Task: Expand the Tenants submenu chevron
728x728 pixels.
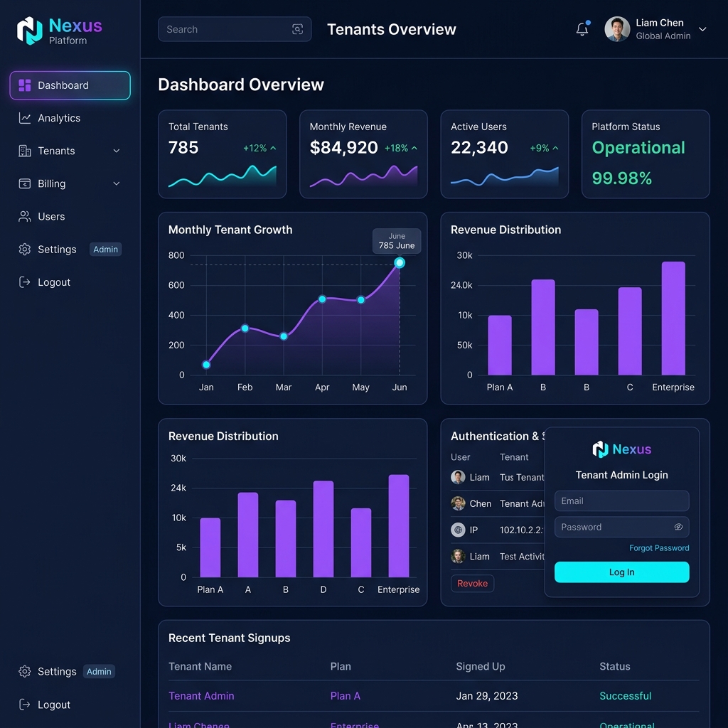Action: pyautogui.click(x=117, y=151)
